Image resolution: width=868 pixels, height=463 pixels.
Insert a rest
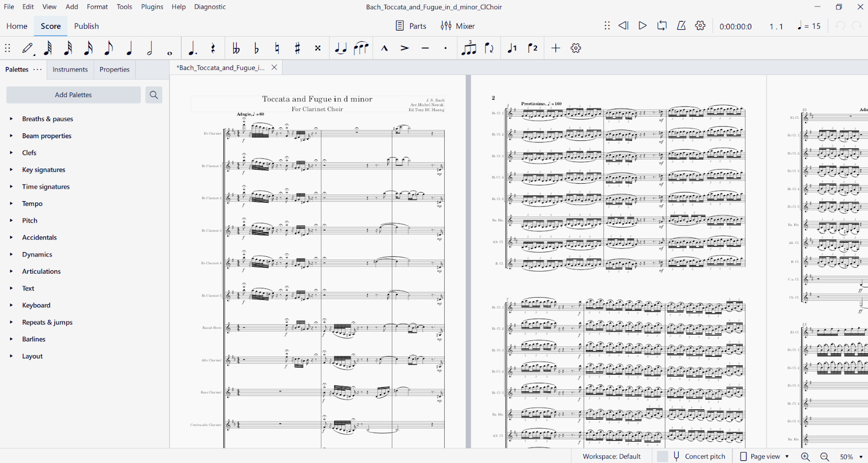coord(213,48)
